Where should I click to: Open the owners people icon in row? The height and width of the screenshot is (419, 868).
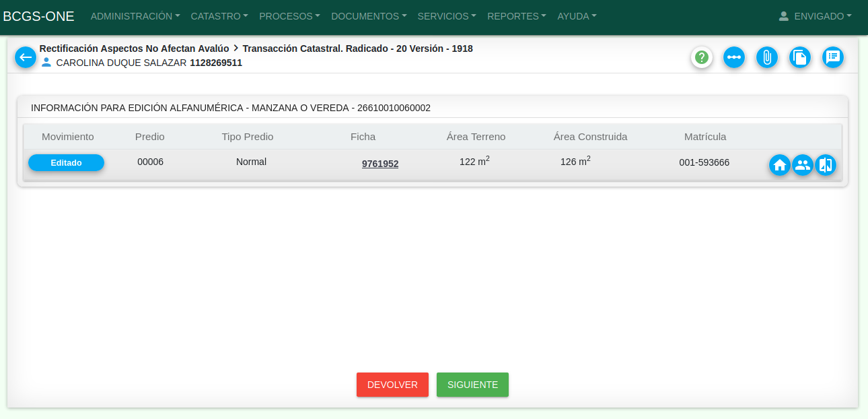click(x=803, y=165)
